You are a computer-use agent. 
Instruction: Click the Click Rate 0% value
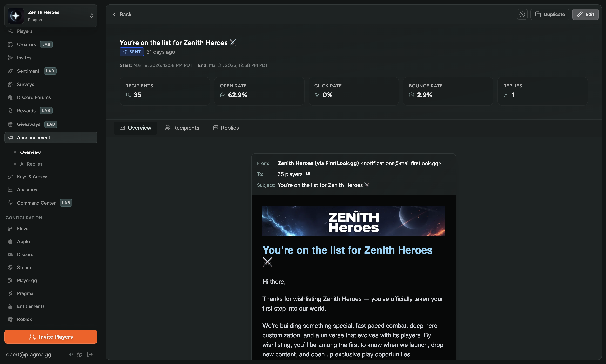327,95
